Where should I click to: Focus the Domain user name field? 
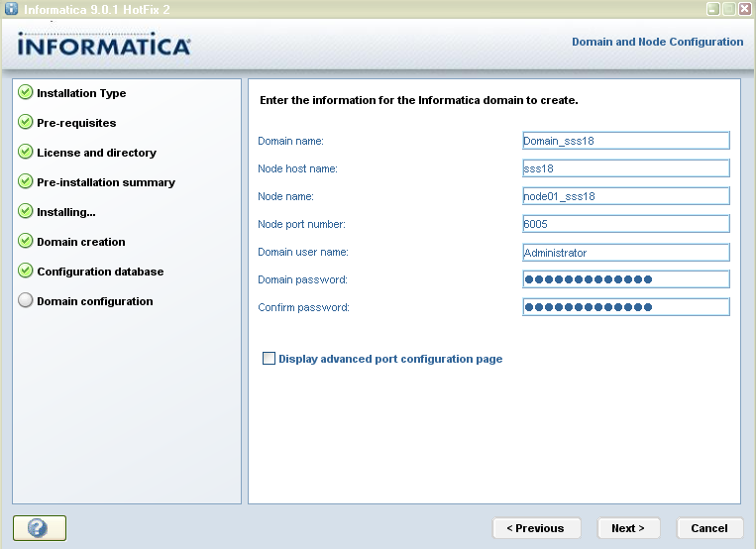pyautogui.click(x=626, y=252)
